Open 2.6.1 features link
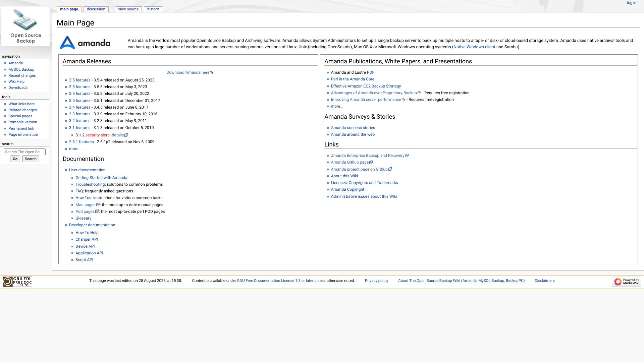Screen dimensions: 644x362 (81, 142)
